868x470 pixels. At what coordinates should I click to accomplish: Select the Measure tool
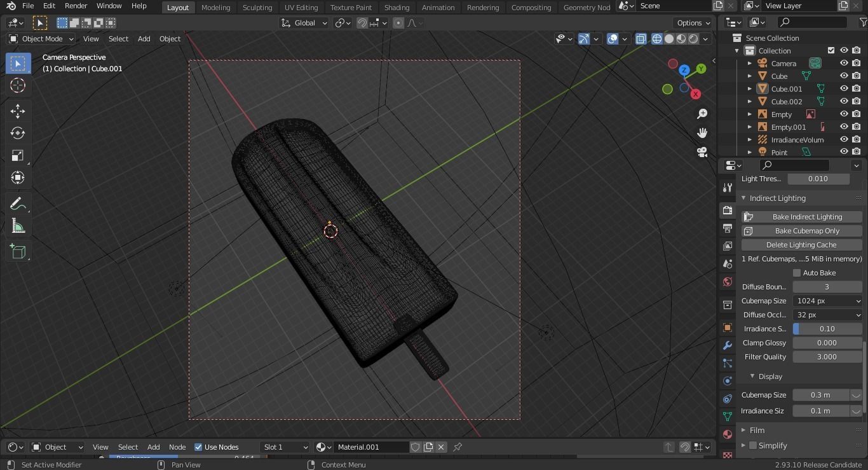pyautogui.click(x=18, y=226)
